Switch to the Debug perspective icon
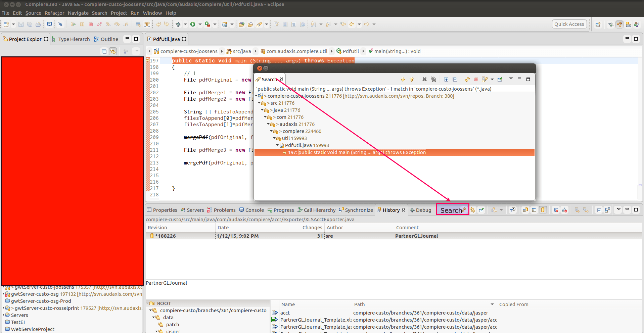644x333 pixels. pyautogui.click(x=611, y=24)
